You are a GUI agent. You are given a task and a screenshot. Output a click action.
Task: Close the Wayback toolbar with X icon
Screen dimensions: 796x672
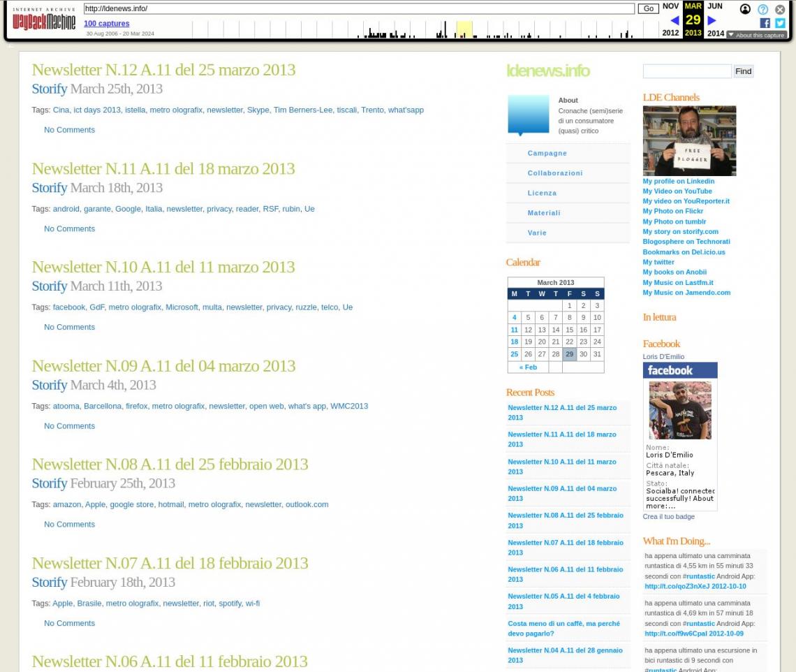780,9
